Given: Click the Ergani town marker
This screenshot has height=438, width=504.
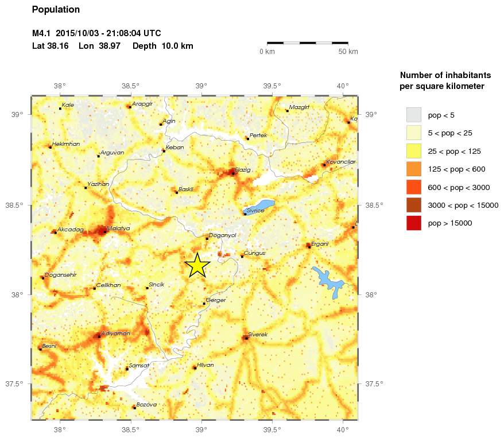Looking at the screenshot, I should coord(309,247).
